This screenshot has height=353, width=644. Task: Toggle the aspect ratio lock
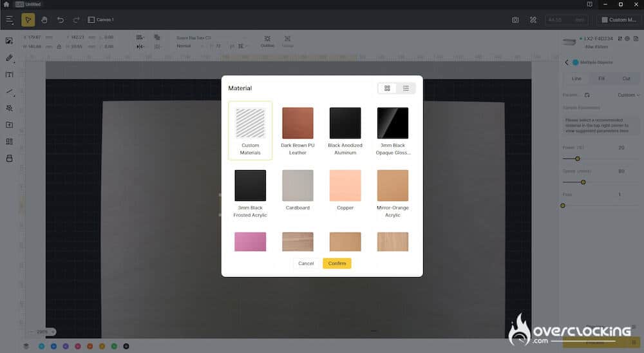59,46
